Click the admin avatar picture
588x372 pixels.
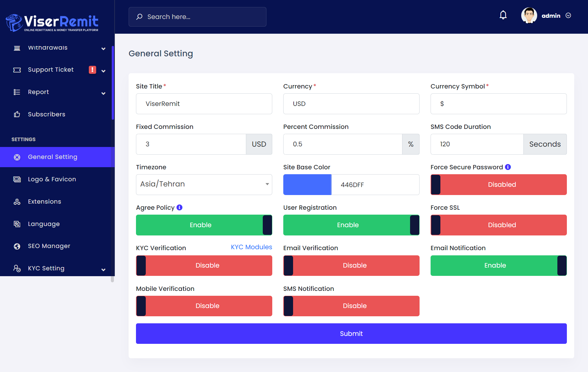point(529,15)
